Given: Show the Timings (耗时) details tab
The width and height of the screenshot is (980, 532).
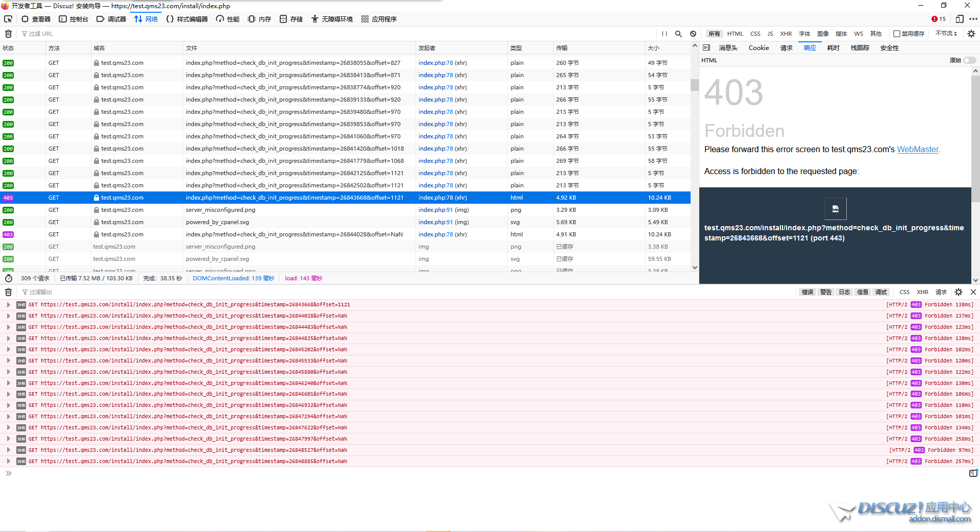Looking at the screenshot, I should [x=833, y=48].
